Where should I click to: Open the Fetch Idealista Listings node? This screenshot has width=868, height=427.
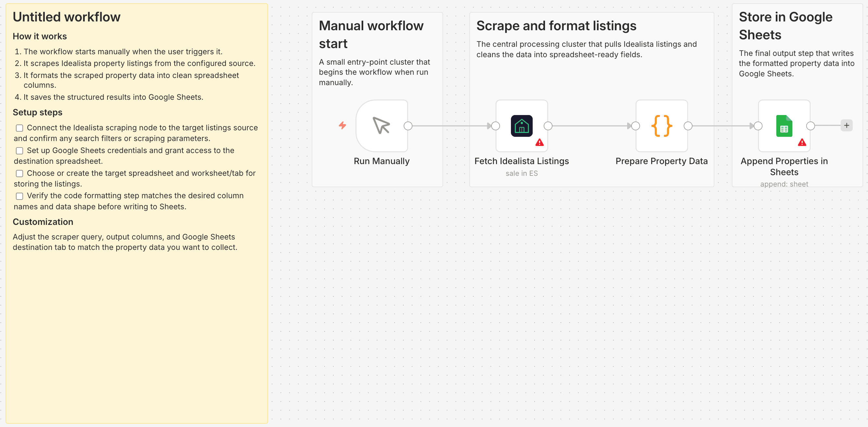pyautogui.click(x=521, y=125)
